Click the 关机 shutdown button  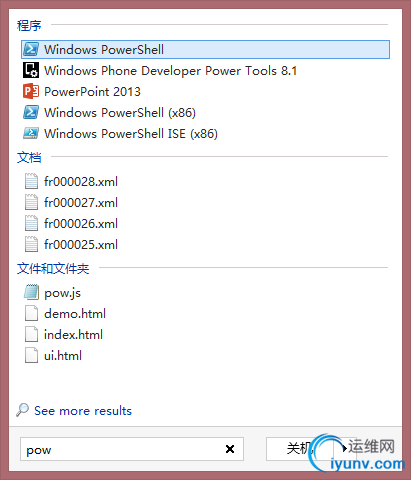299,449
